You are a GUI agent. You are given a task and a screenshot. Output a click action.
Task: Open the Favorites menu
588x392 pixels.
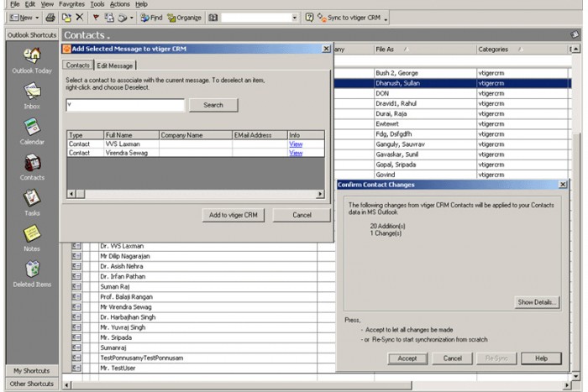point(71,4)
